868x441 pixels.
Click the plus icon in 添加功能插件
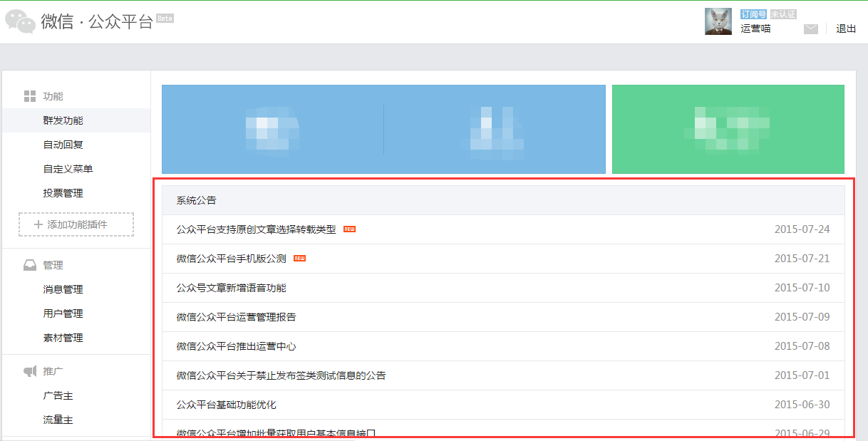38,224
